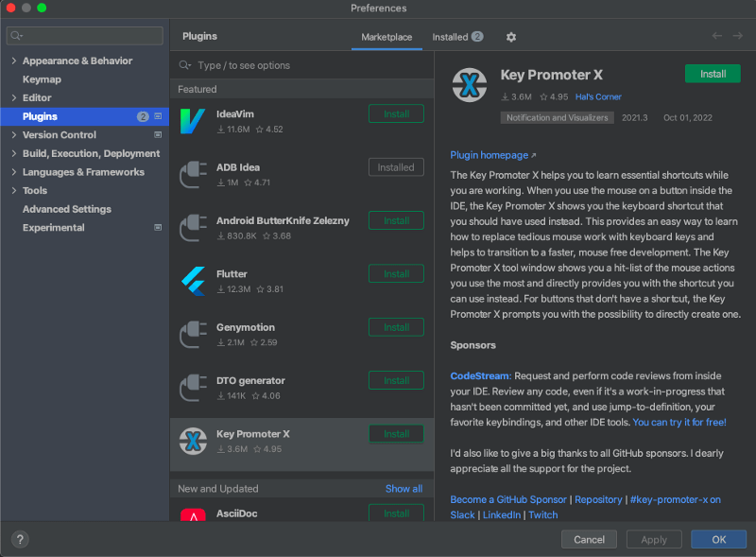Switch to the Installed tab
This screenshot has width=756, height=557.
click(449, 37)
